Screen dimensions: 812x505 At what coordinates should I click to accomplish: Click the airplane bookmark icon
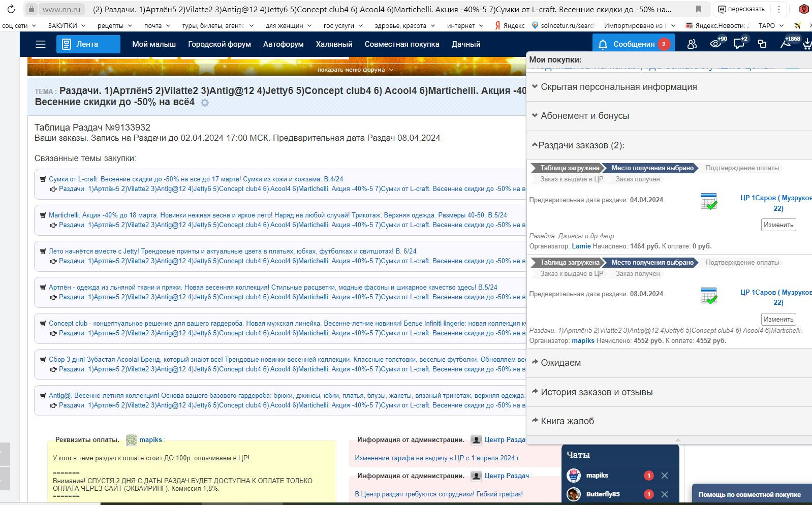pos(797,25)
